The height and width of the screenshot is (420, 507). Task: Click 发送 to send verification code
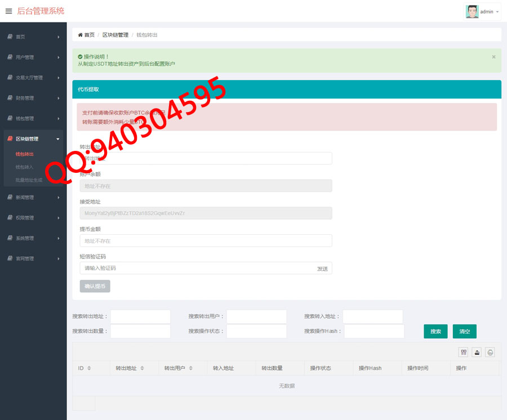pos(322,269)
